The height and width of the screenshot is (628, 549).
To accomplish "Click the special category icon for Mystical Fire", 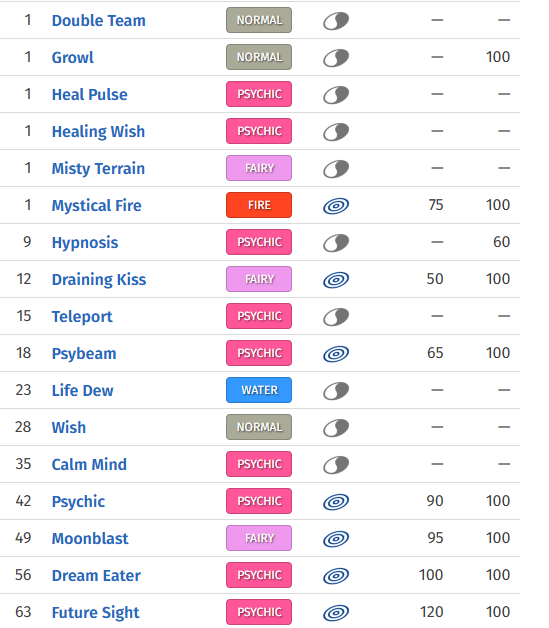I will point(336,205).
